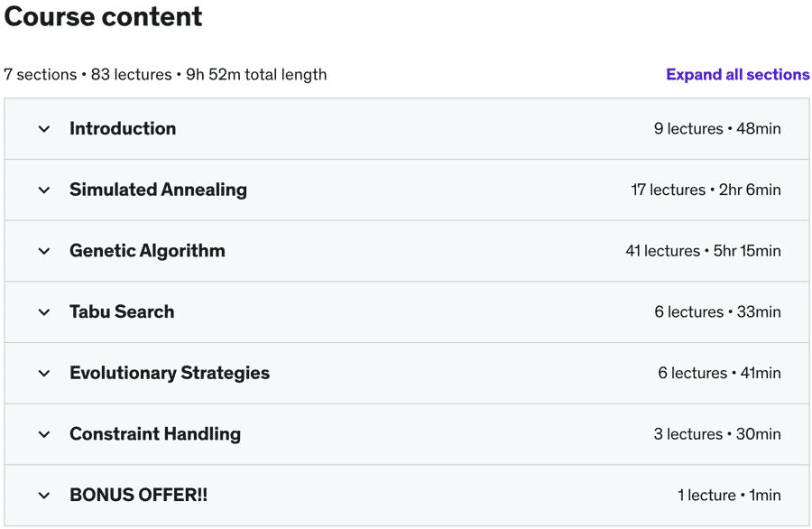This screenshot has width=812, height=529.
Task: Click the Expand all sections link
Action: 737,75
